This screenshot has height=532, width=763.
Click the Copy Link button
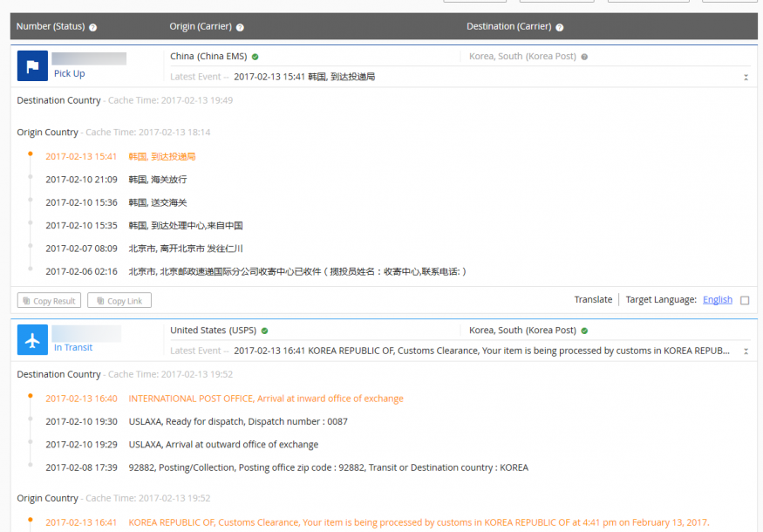pyautogui.click(x=119, y=301)
